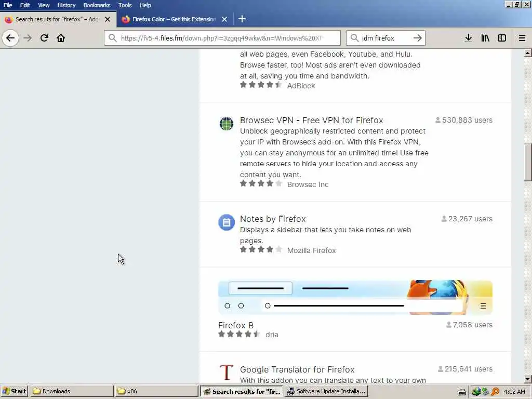Click the Browsec Inc author name
The height and width of the screenshot is (399, 532).
click(x=308, y=184)
